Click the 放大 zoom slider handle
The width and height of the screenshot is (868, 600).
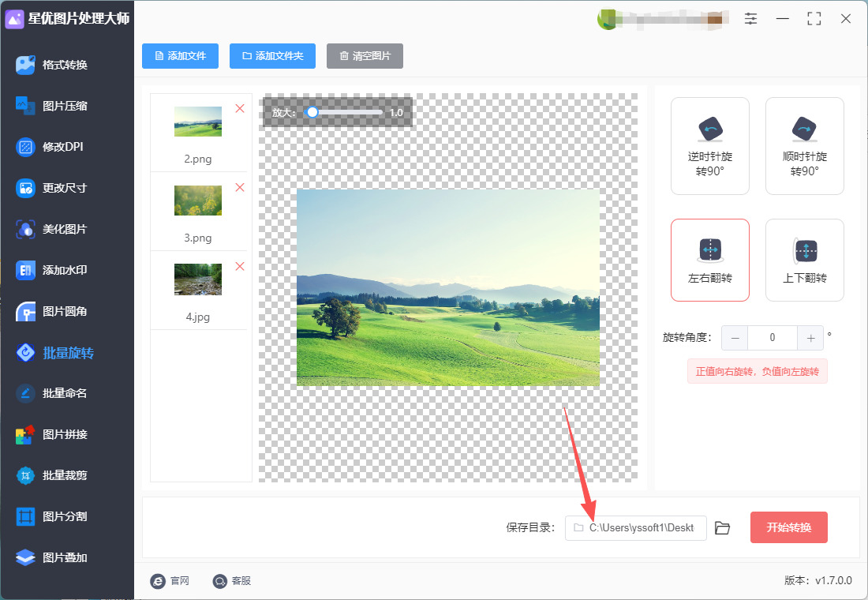(x=312, y=112)
